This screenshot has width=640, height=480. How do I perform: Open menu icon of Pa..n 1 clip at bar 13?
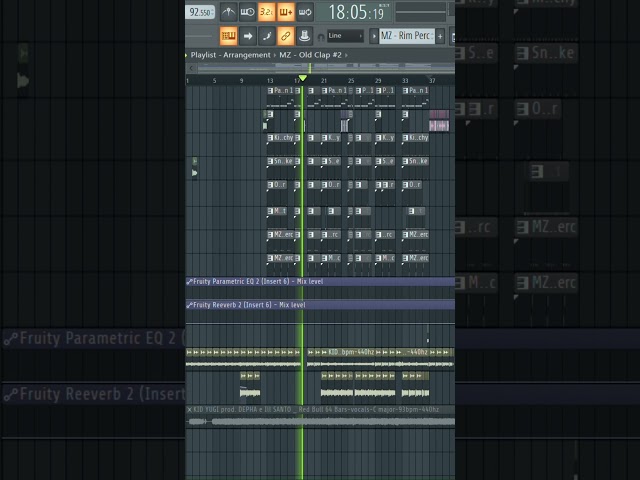270,91
